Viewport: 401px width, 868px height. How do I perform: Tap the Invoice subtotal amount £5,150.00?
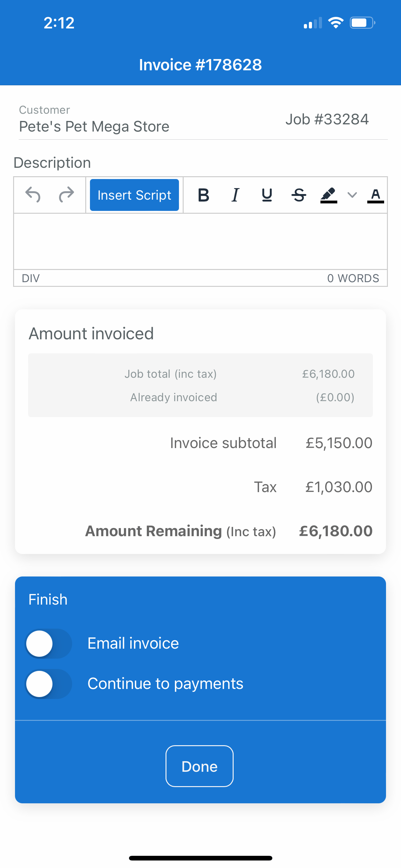pyautogui.click(x=339, y=443)
